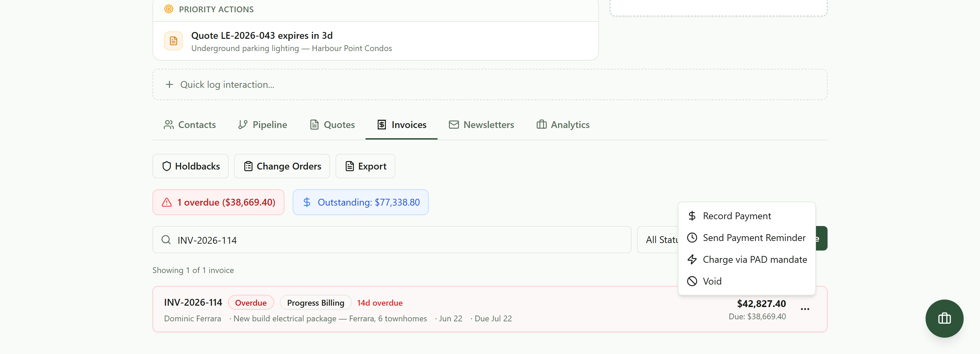980x354 pixels.
Task: Click the Due Jul 22 date
Action: (x=493, y=319)
